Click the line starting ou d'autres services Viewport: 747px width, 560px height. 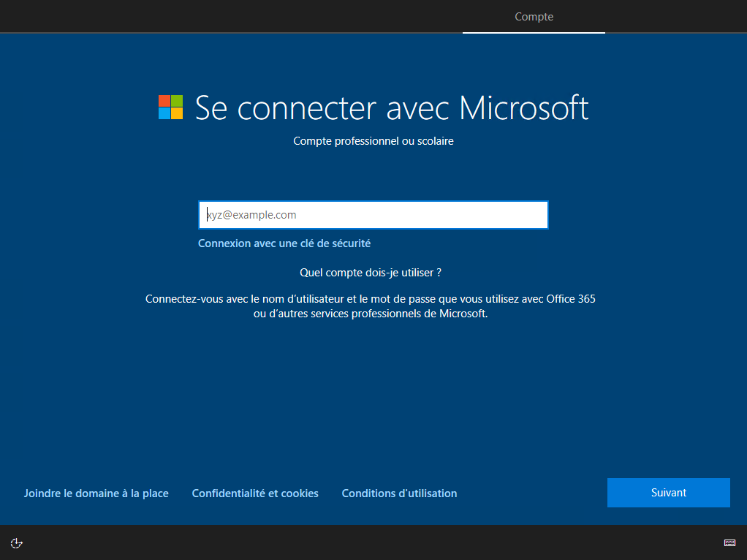[x=370, y=314]
